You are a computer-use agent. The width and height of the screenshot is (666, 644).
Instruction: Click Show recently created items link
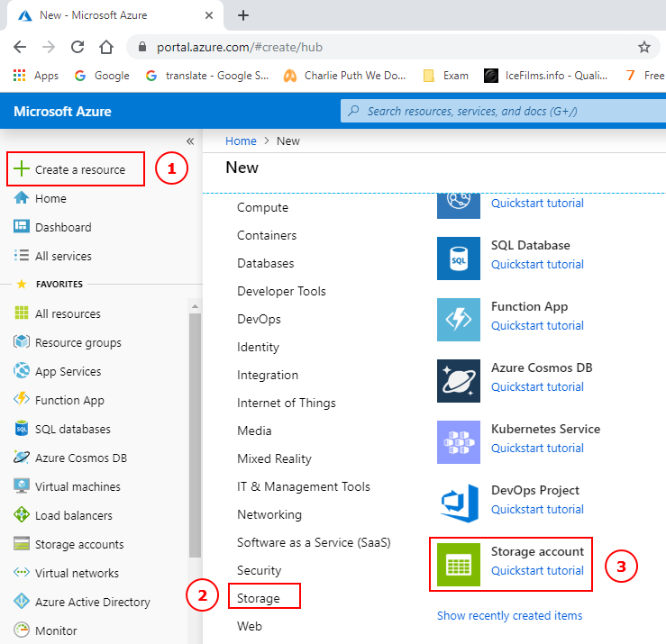(x=509, y=615)
